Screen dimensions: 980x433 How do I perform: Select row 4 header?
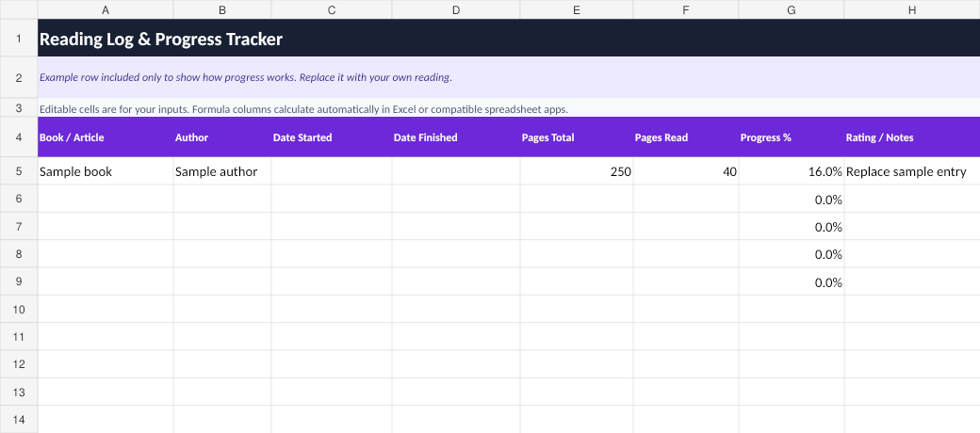19,137
